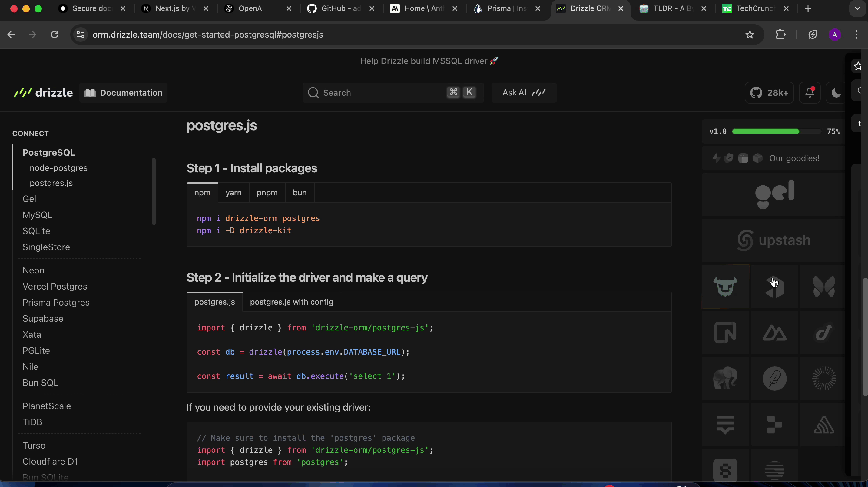Viewport: 868px width, 487px height.
Task: Open the PlanetScale sidebar link
Action: point(47,406)
